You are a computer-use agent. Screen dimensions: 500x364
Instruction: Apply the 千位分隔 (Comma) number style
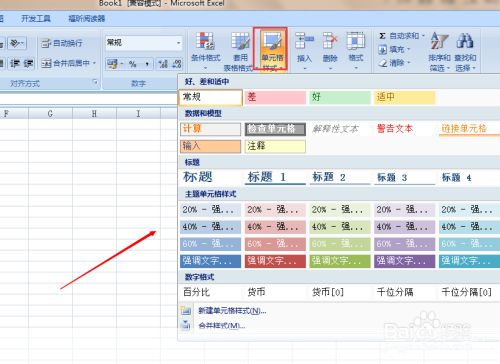405,293
